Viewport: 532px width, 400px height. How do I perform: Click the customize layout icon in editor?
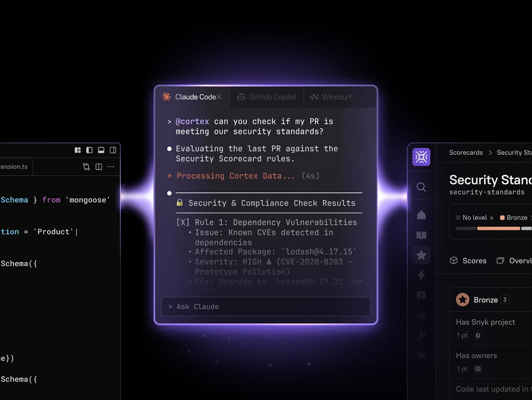click(78, 150)
